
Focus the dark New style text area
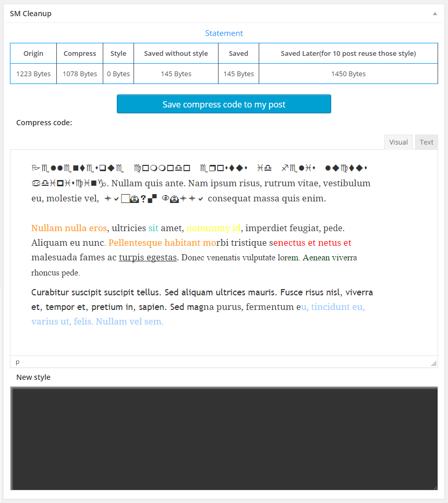click(224, 438)
